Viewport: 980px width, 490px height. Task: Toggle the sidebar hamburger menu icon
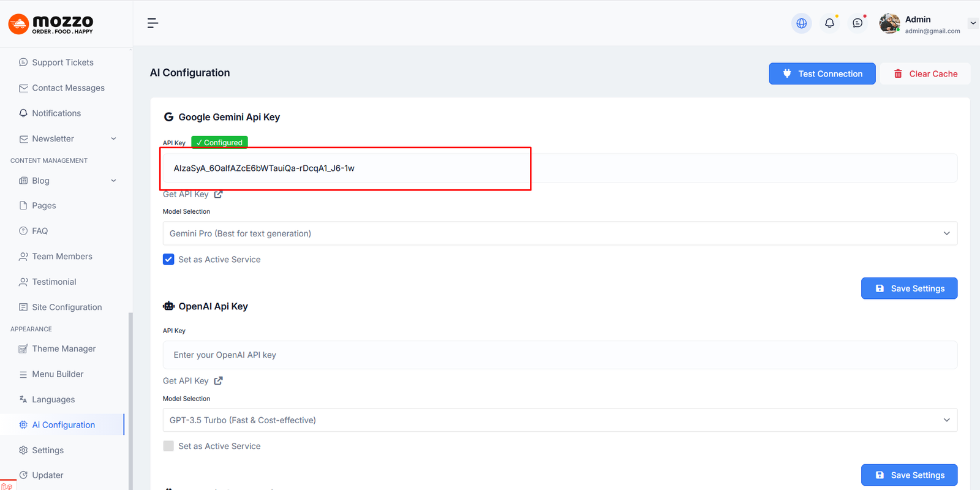tap(153, 23)
